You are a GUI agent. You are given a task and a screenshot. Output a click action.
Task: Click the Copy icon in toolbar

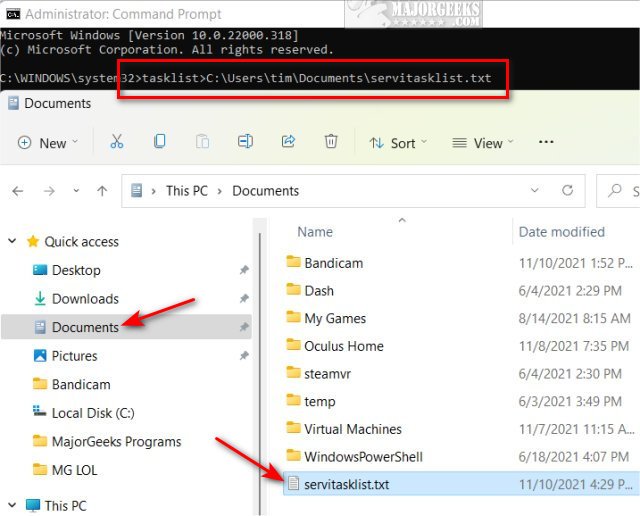click(160, 142)
